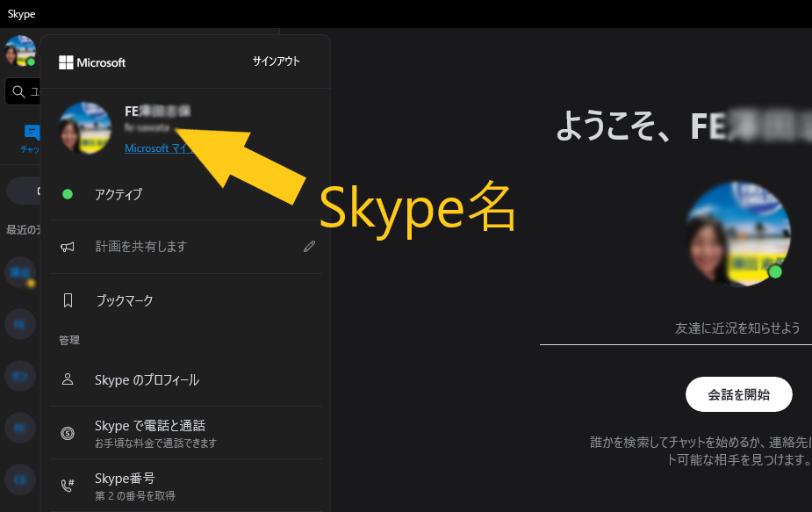Change the アクティブ presence status
This screenshot has height=512, width=812.
[x=118, y=194]
